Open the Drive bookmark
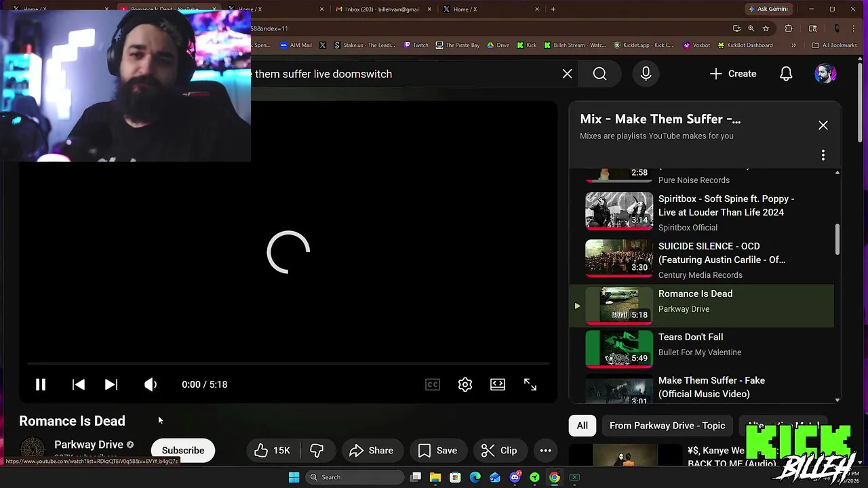Viewport: 868px width, 488px height. click(x=498, y=45)
